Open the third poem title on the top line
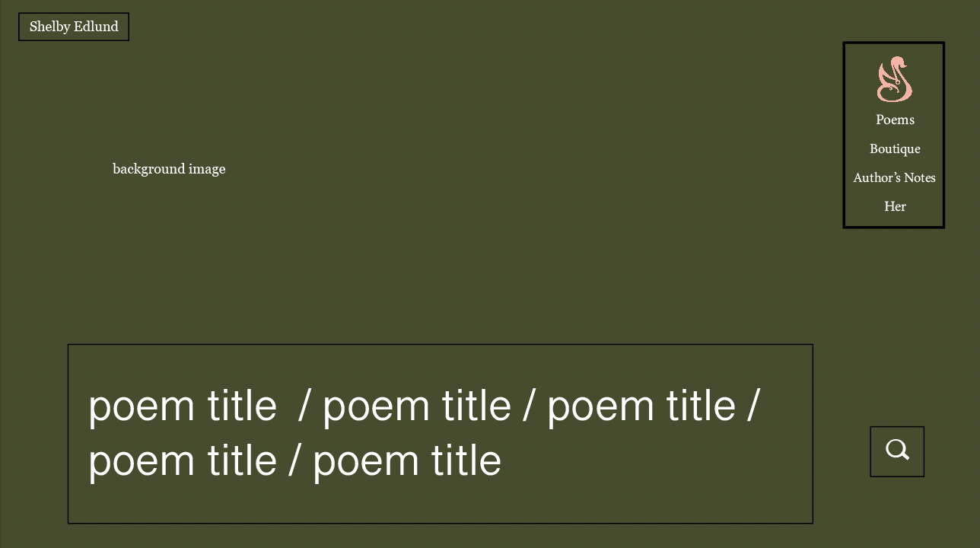The width and height of the screenshot is (980, 548). tap(641, 406)
